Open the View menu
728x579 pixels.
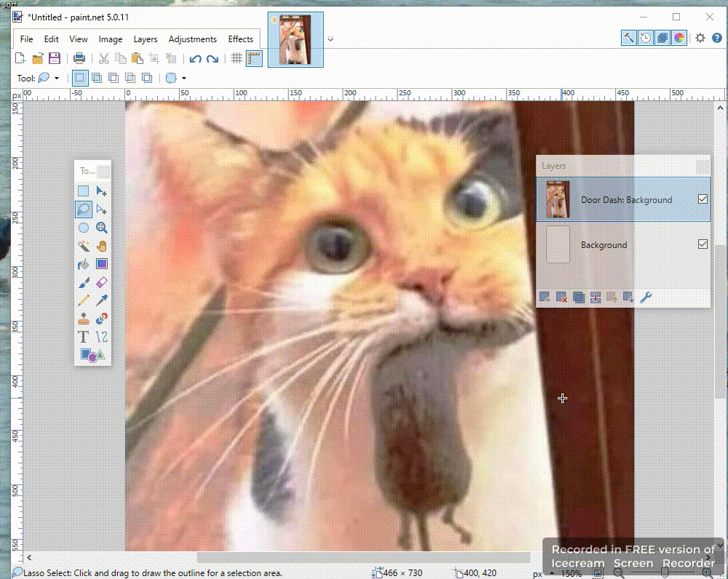click(x=79, y=39)
